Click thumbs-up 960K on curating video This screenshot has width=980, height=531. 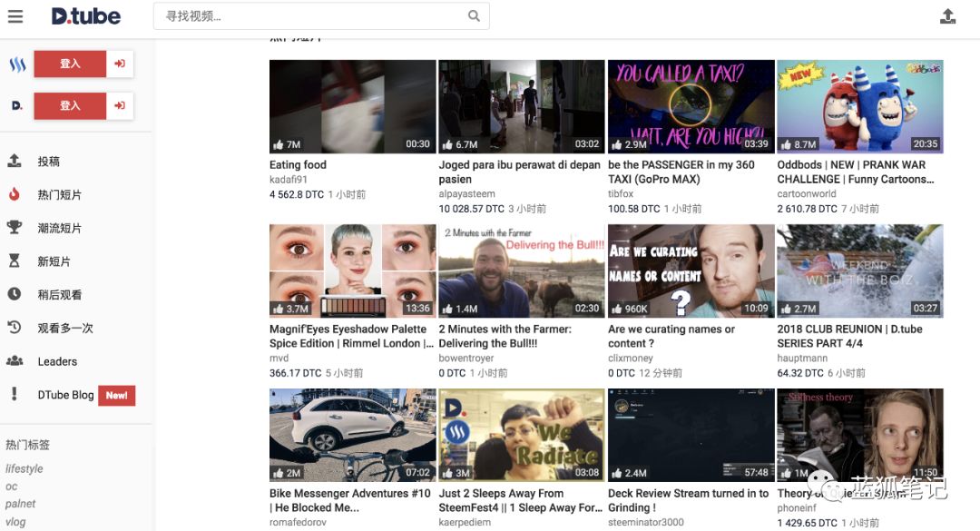pyautogui.click(x=630, y=309)
